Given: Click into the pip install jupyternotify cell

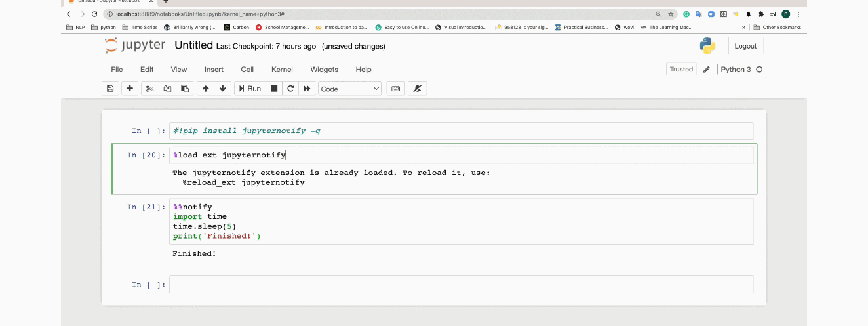Looking at the screenshot, I should point(461,131).
